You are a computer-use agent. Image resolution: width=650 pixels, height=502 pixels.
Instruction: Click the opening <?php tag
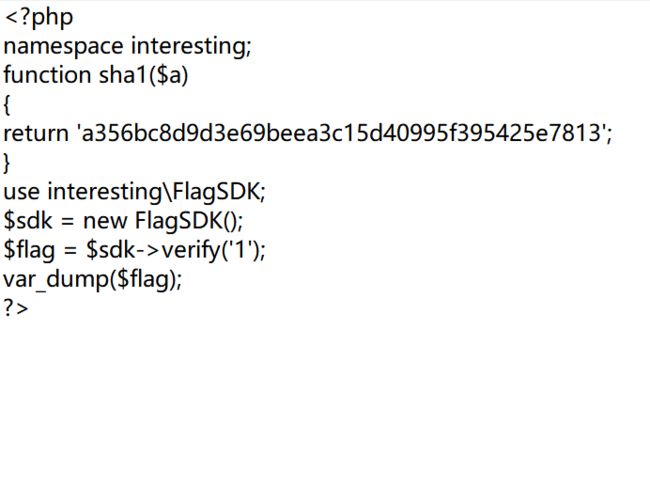[x=39, y=18]
